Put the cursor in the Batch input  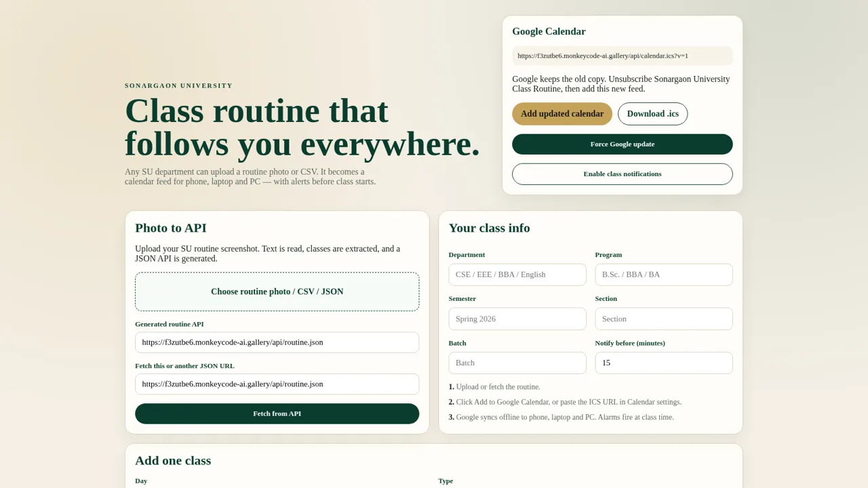pos(517,363)
